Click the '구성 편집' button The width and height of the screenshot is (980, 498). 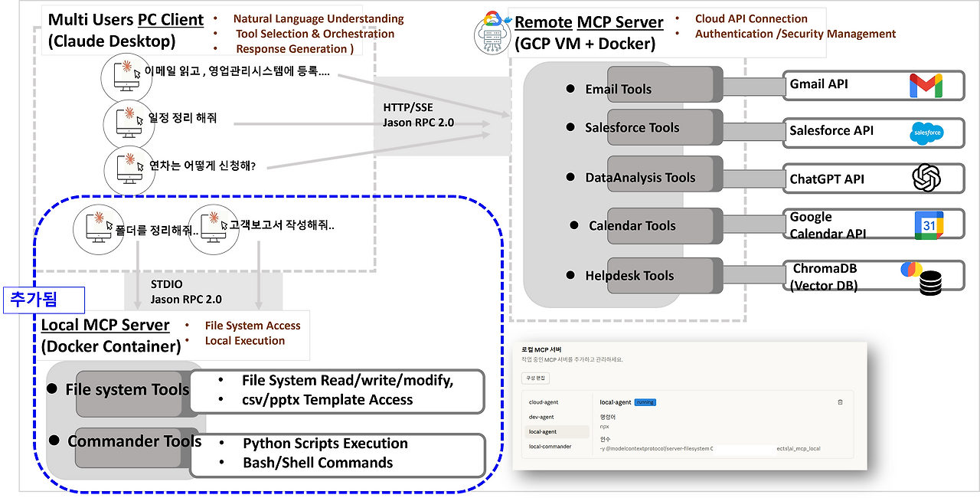coord(536,378)
